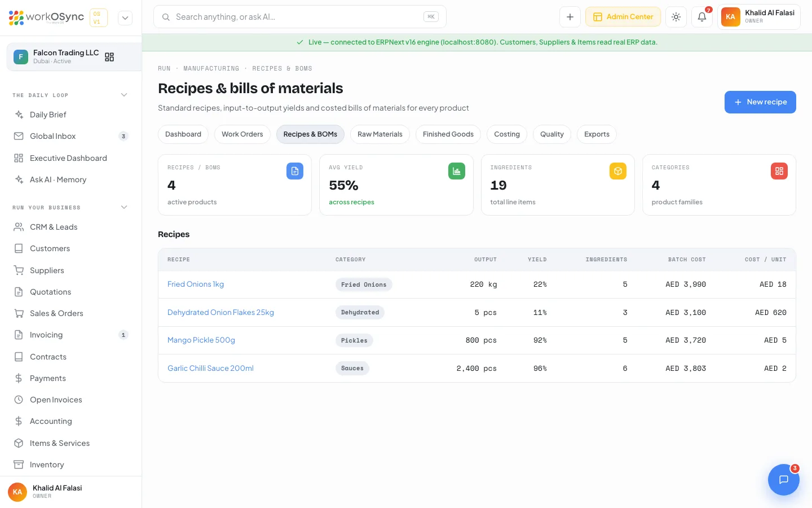Click the search or ask AI field

[300, 17]
